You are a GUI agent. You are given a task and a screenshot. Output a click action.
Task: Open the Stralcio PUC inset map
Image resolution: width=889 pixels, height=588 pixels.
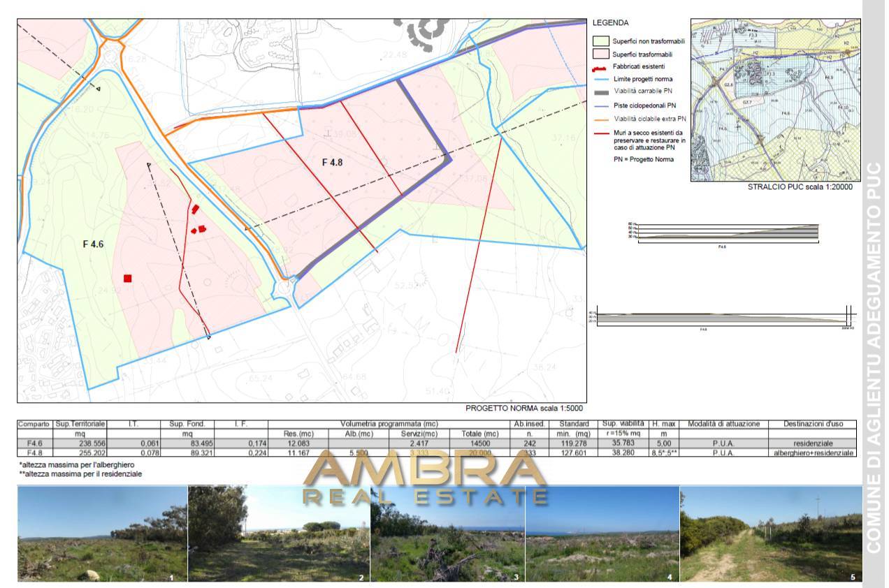tap(774, 101)
